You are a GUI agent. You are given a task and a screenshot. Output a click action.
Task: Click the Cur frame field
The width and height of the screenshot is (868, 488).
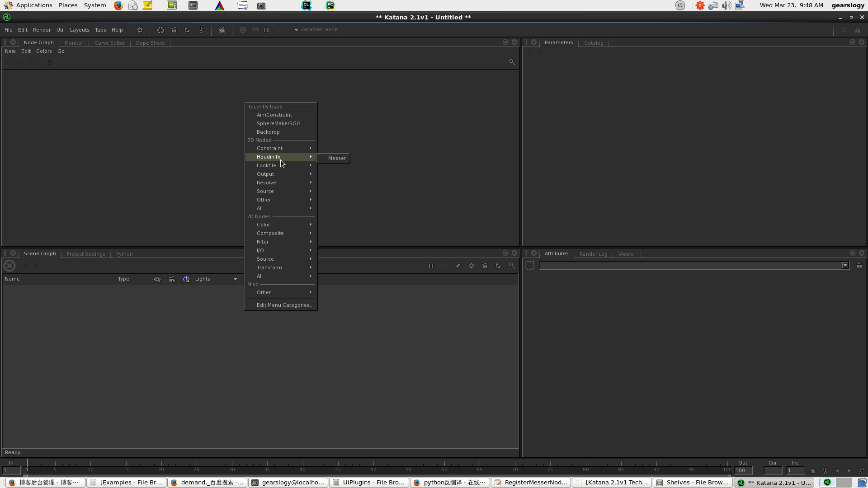coord(773,470)
